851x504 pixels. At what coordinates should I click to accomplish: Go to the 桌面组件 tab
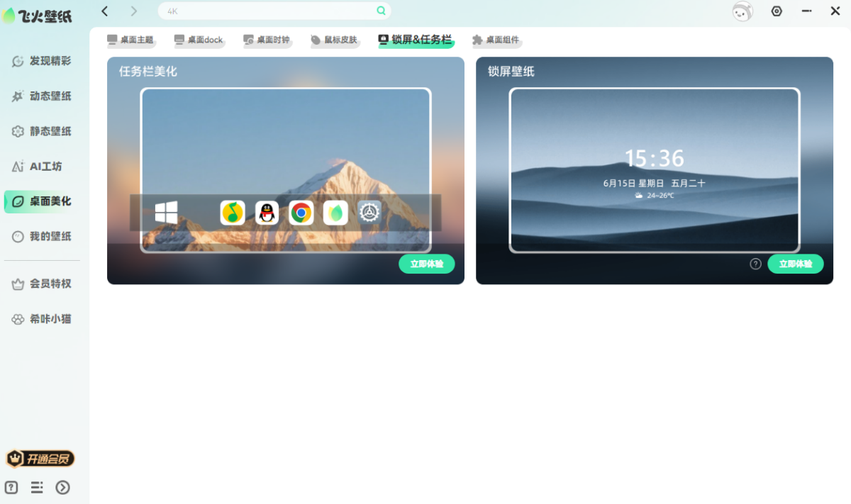point(496,40)
